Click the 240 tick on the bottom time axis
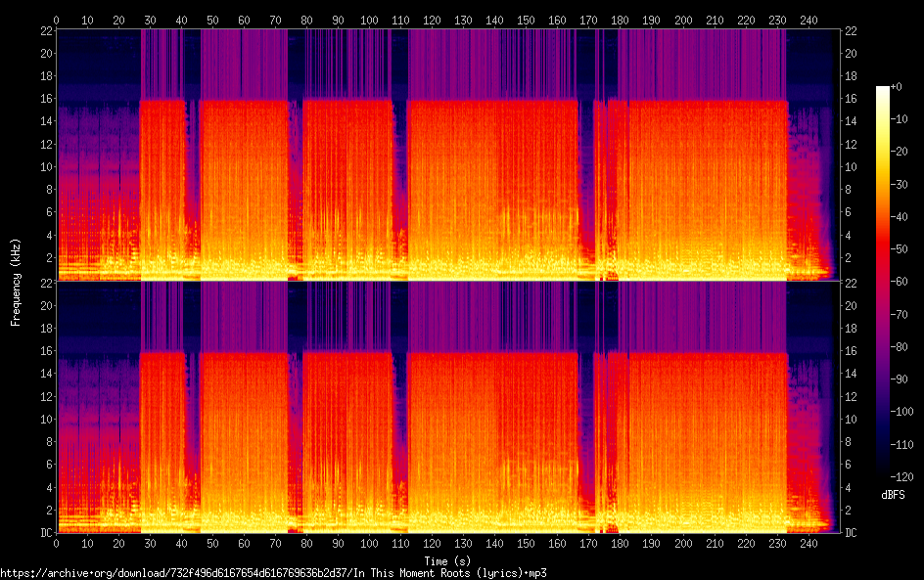The image size is (924, 580). [x=808, y=542]
